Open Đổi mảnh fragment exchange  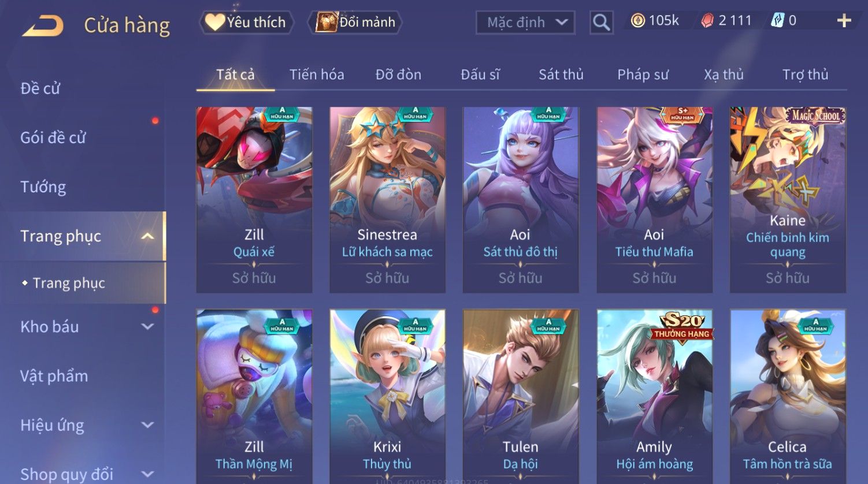[x=355, y=23]
